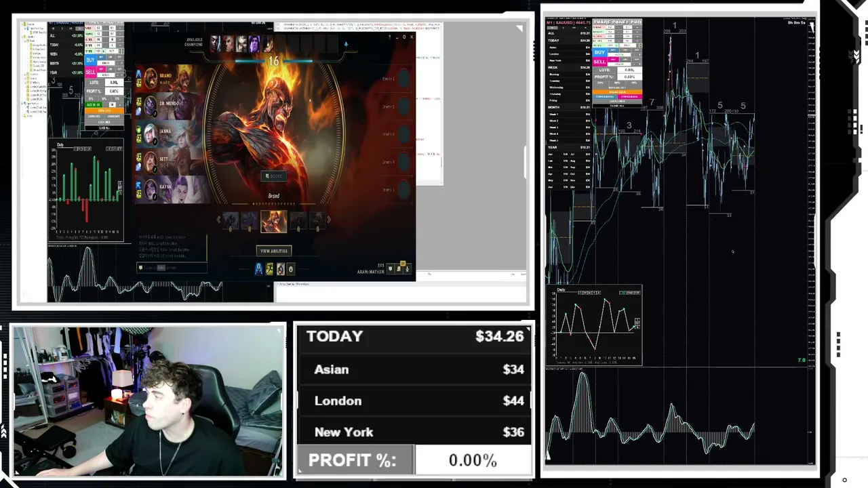Open the emote wheel icon below View Abilities

[x=290, y=269]
